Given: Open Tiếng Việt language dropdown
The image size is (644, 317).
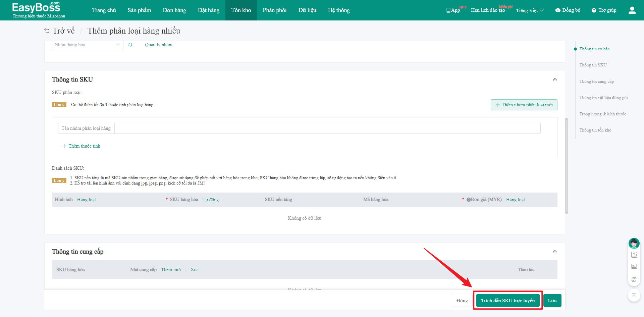Looking at the screenshot, I should pyautogui.click(x=530, y=10).
